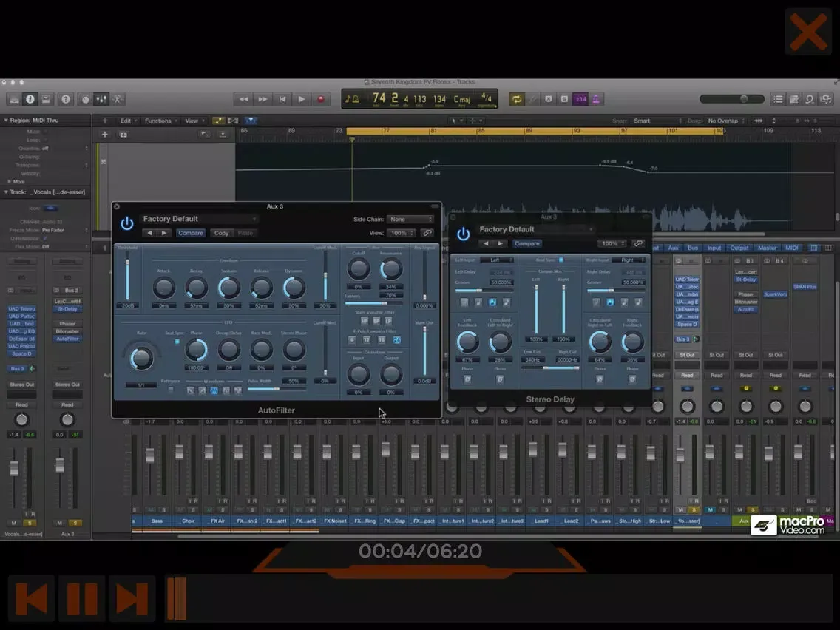Select previous preset arrow in Stereo Delay

coord(486,243)
